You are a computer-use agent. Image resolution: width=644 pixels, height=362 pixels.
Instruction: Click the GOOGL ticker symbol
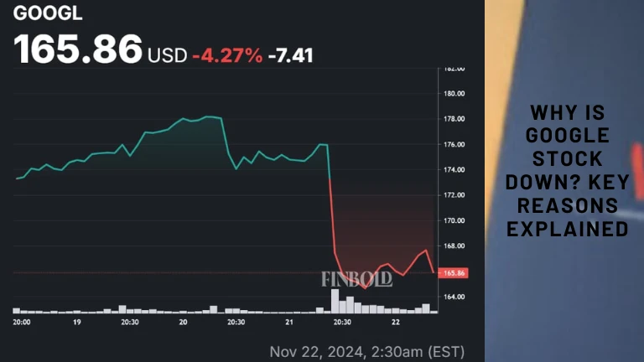point(41,14)
